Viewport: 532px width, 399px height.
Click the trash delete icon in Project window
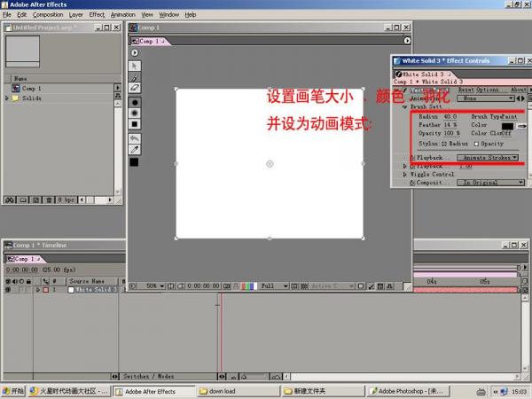(49, 199)
